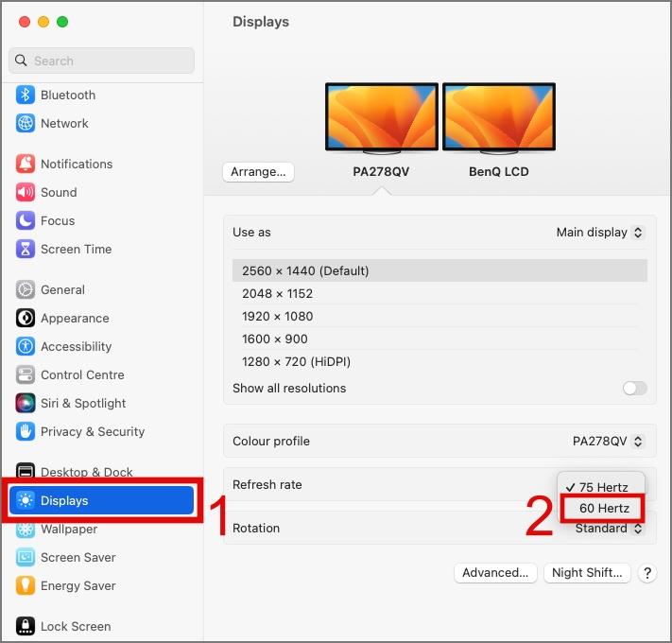Viewport: 672px width, 643px height.
Task: Click the Advanced... button
Action: pyautogui.click(x=495, y=573)
